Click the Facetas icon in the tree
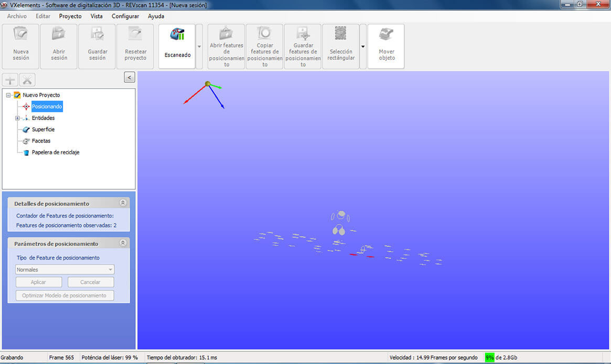Viewport: 611px width, 364px height. [x=26, y=141]
